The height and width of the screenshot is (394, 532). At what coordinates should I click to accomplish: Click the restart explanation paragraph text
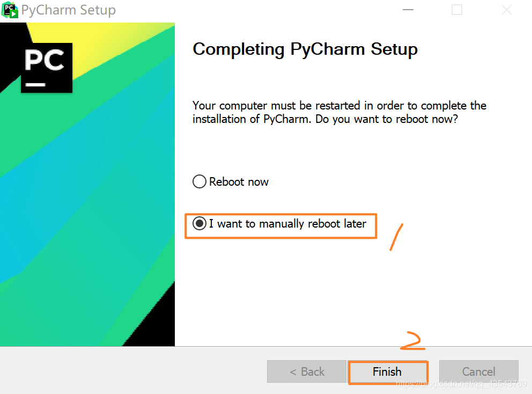339,112
